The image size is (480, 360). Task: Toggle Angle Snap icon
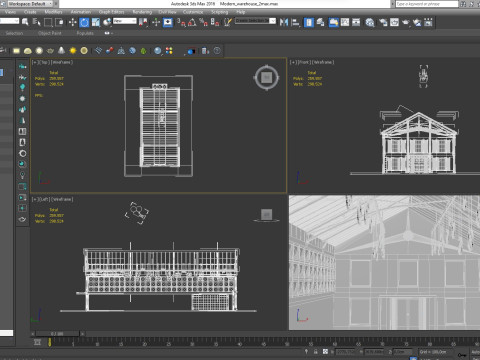192,22
